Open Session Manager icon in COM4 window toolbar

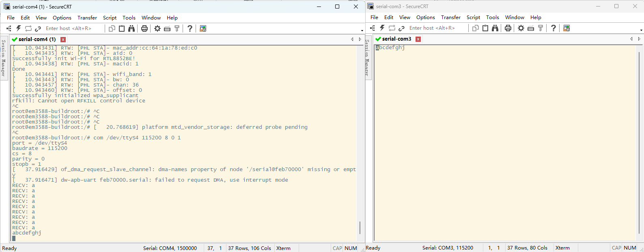point(9,28)
